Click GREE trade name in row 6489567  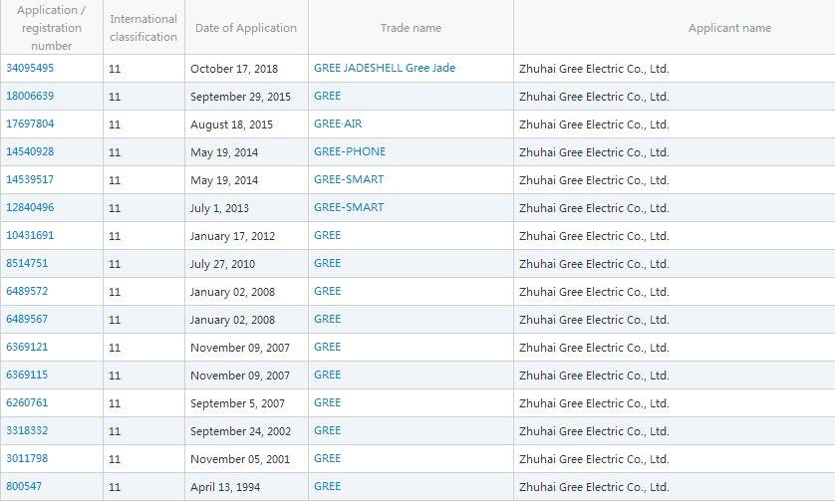click(327, 319)
